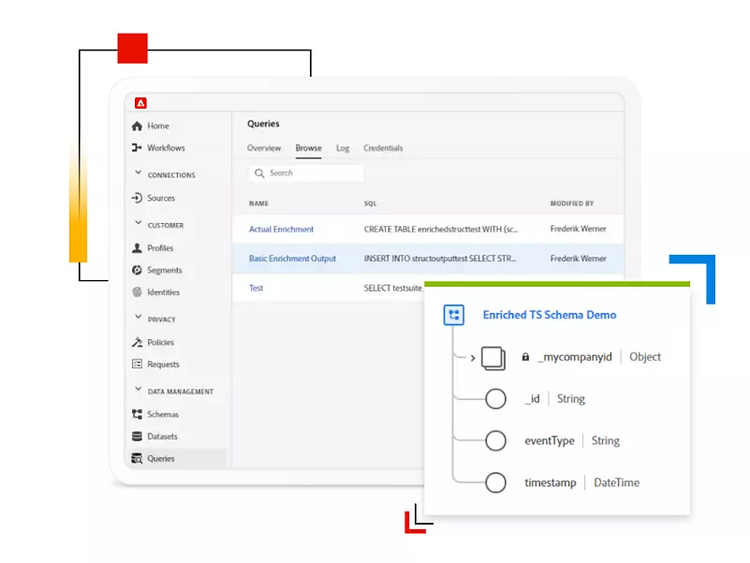Focus the Search input field
Image resolution: width=750 pixels, height=563 pixels.
pyautogui.click(x=307, y=173)
